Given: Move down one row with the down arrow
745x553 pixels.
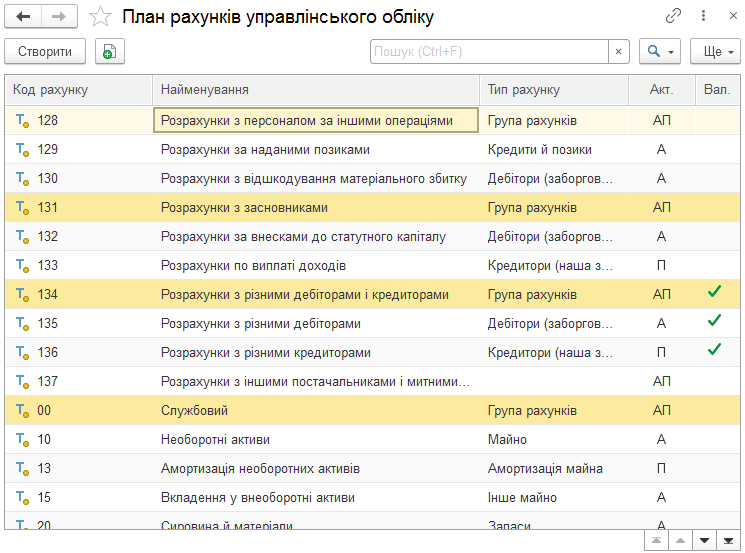Looking at the screenshot, I should point(705,541).
